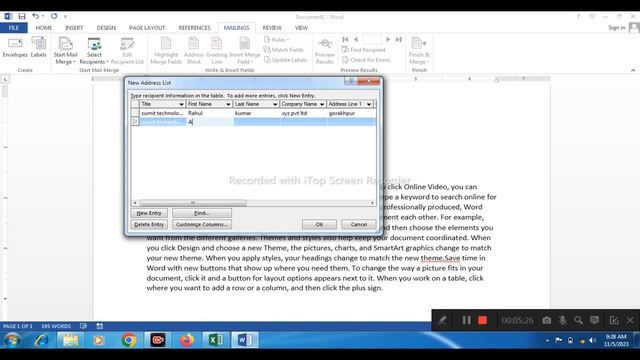Viewport: 640px width, 360px height.
Task: Cancel the New Address List dialog
Action: [x=358, y=224]
